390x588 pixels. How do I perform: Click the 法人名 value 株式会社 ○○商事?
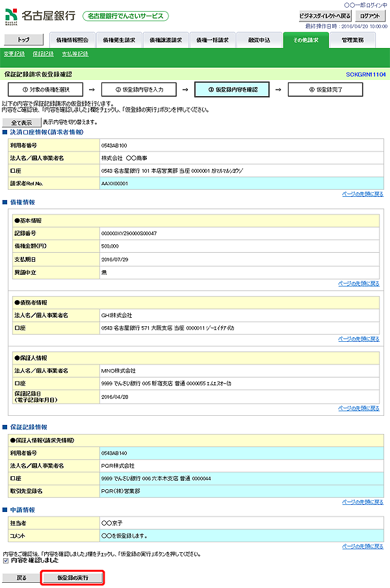pyautogui.click(x=124, y=159)
